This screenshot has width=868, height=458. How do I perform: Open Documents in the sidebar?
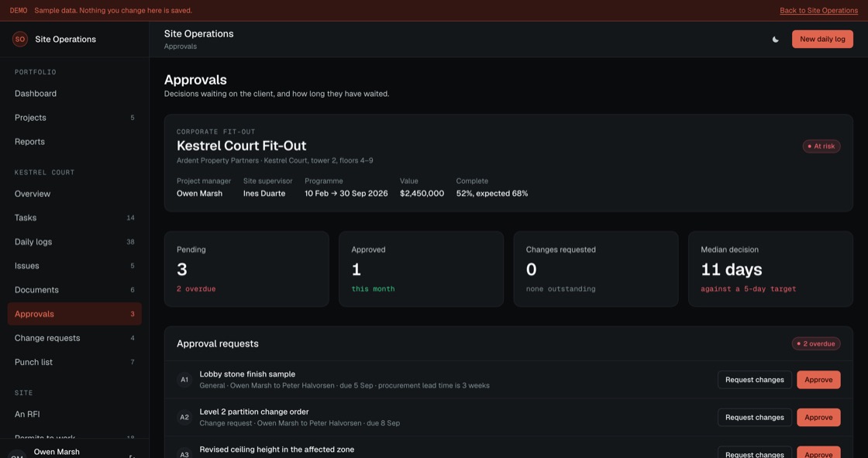click(74, 290)
